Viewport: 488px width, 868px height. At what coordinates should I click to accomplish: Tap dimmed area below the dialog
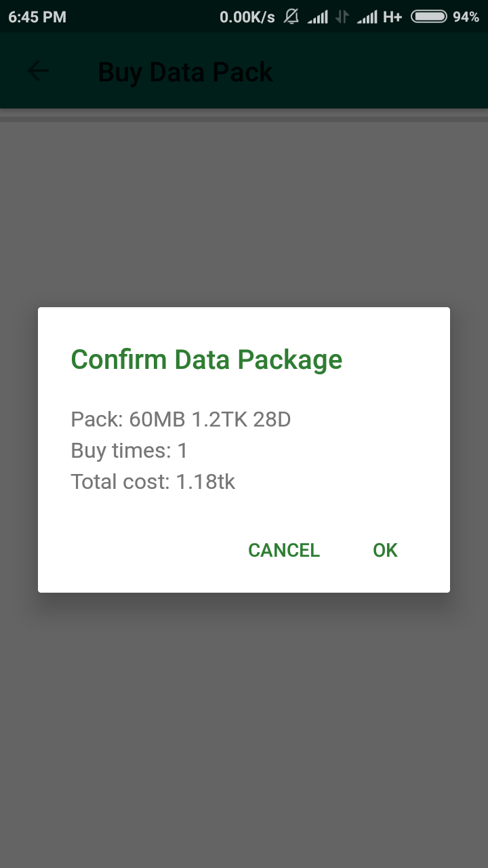tap(244, 729)
